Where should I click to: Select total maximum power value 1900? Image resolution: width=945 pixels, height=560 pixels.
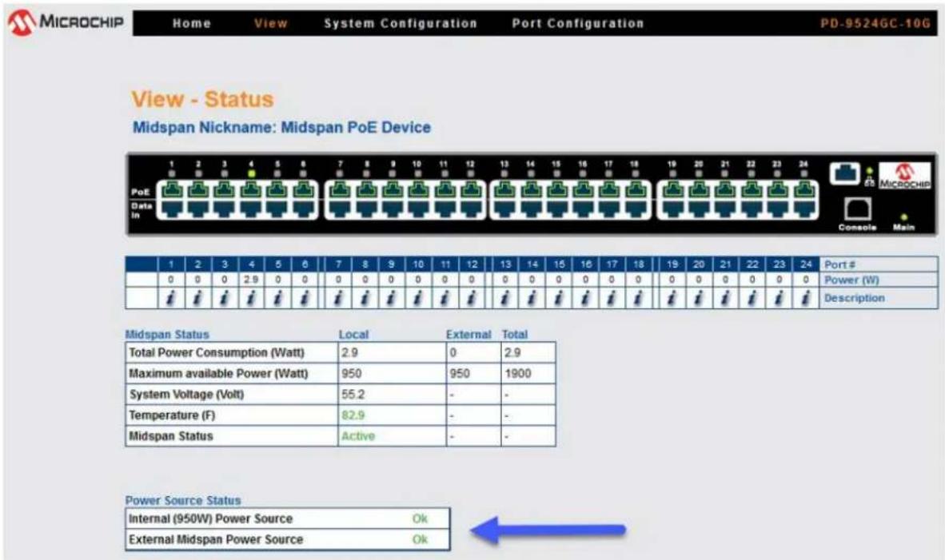click(518, 373)
